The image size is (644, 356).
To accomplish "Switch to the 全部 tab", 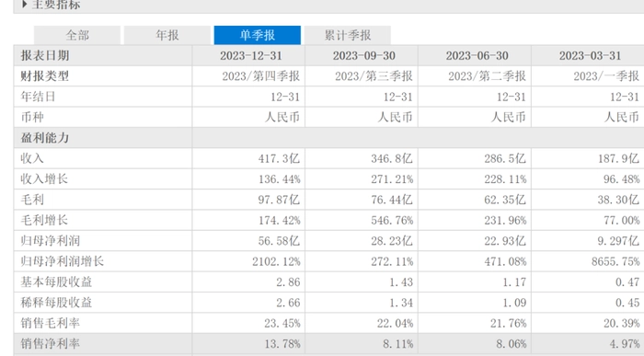I will [77, 35].
